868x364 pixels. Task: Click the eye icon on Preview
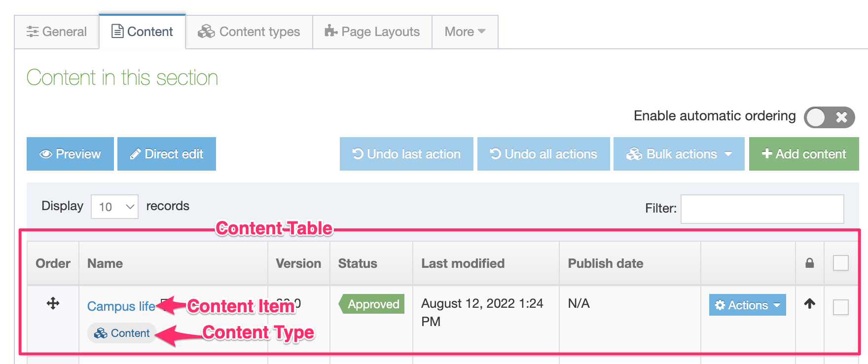pos(46,154)
